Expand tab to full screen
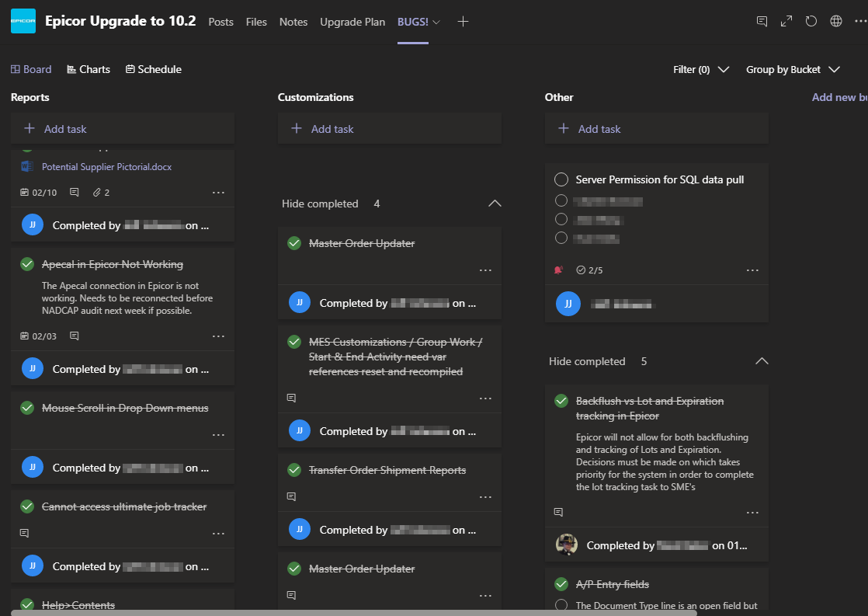Screen dimensions: 868x616 786,21
